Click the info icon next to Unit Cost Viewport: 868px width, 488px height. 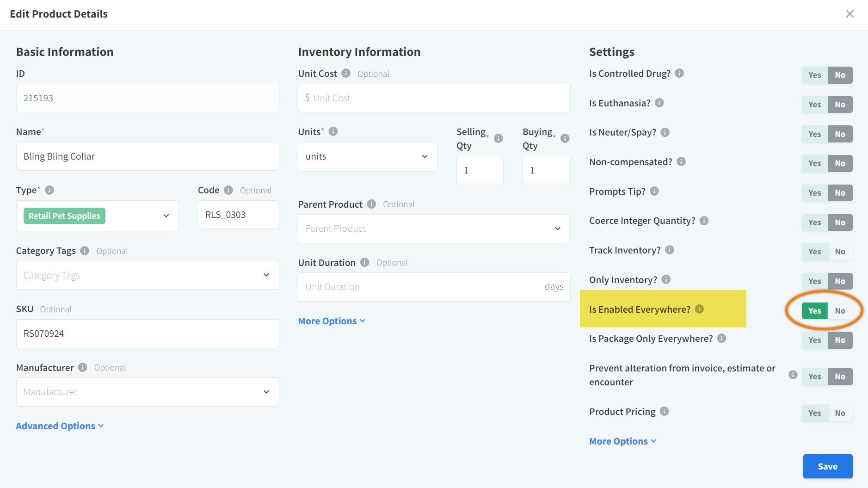[346, 74]
